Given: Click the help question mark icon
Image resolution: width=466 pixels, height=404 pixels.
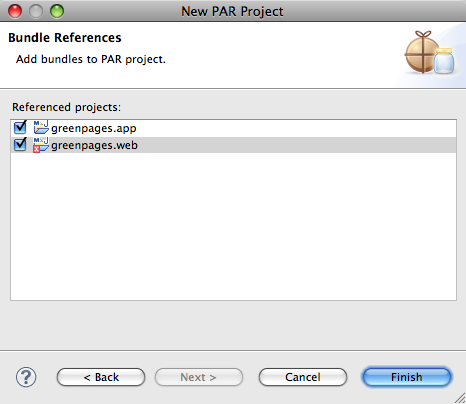Looking at the screenshot, I should 26,377.
